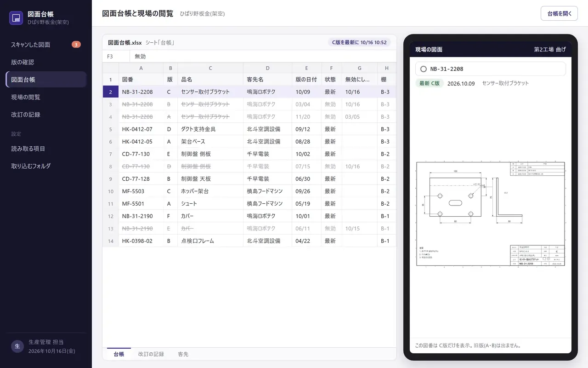
Task: Open 読み取る項目 settings
Action: pyautogui.click(x=46, y=149)
